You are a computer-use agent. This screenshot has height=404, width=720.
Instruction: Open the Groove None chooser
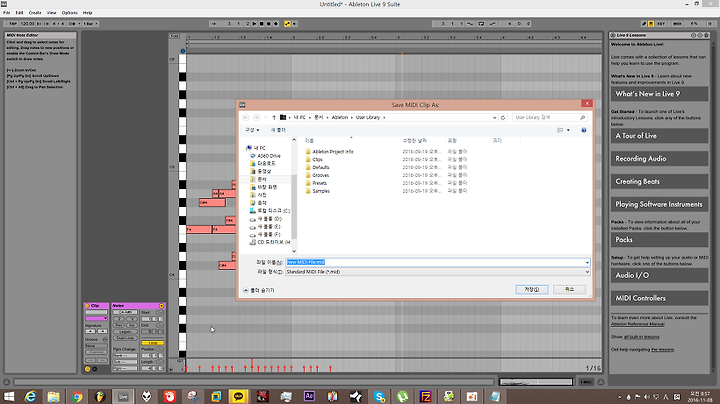[x=96, y=346]
